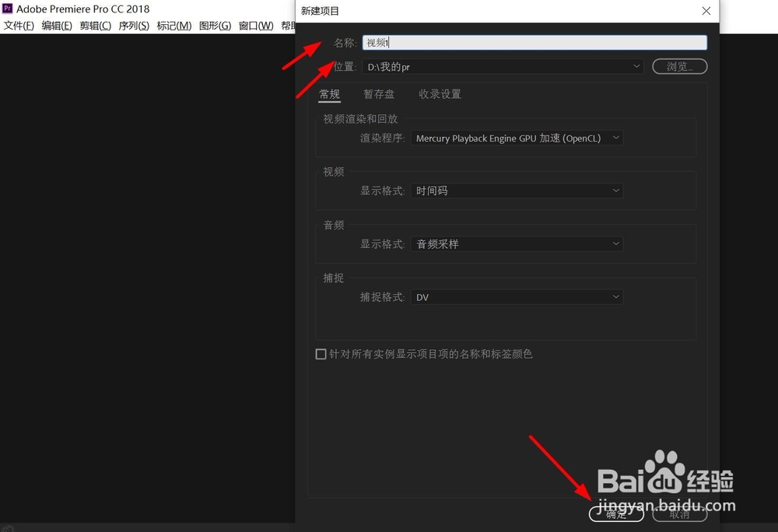This screenshot has height=532, width=778.
Task: Close the 新建项目 dialog
Action: tap(706, 11)
